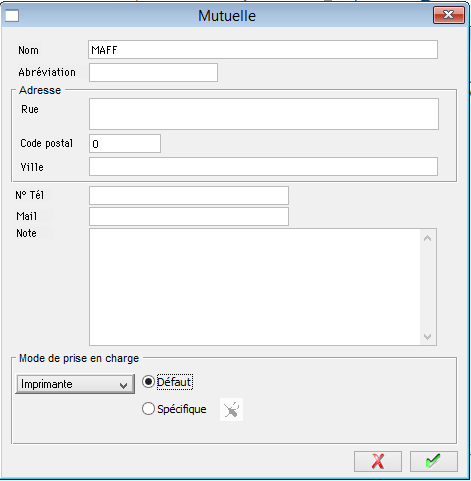Click the Note scrollbar up arrow
The width and height of the screenshot is (471, 481).
[x=428, y=238]
